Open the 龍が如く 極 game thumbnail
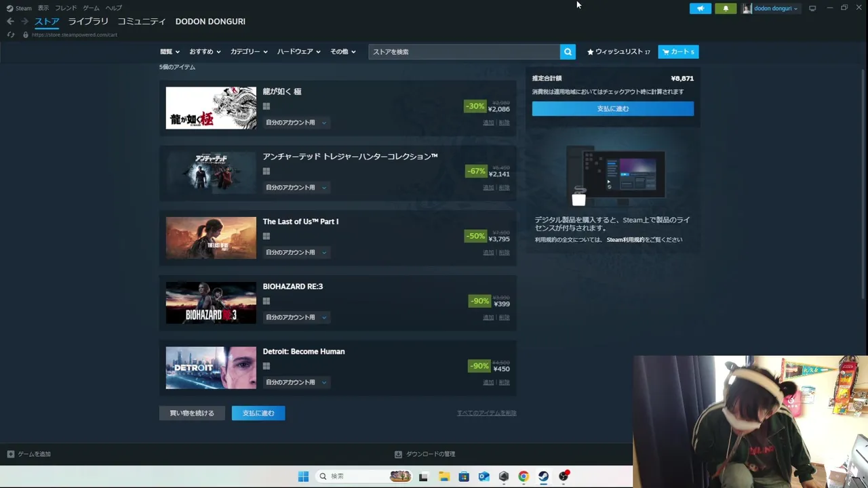The image size is (868, 488). tap(211, 108)
